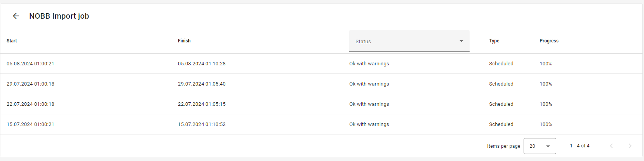Click the Finish column header
The image size is (644, 161).
click(184, 41)
